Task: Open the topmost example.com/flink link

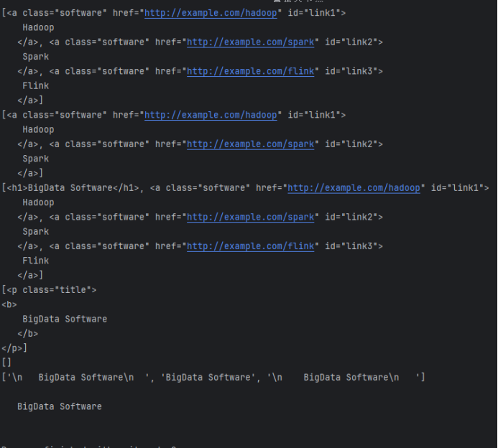Action: 250,71
